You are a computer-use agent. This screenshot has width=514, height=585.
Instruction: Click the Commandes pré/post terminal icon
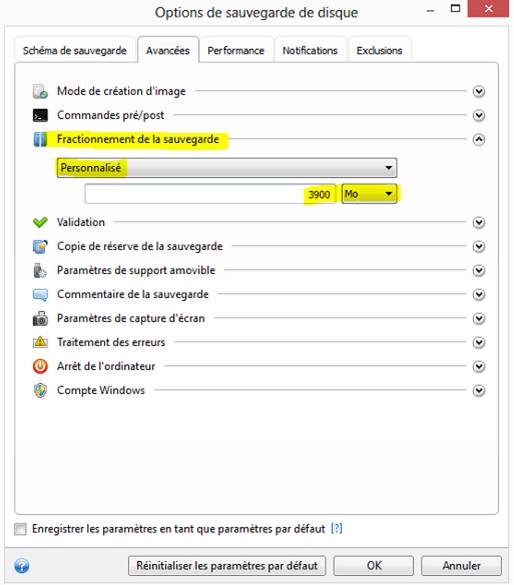[40, 115]
